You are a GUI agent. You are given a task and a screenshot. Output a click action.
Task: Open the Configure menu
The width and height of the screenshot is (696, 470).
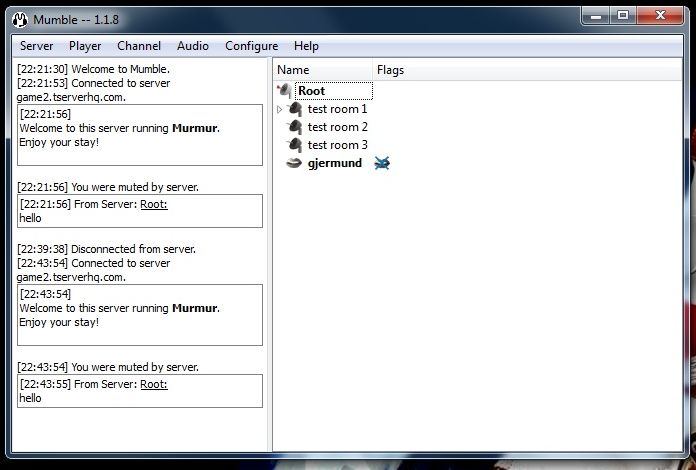pyautogui.click(x=252, y=46)
